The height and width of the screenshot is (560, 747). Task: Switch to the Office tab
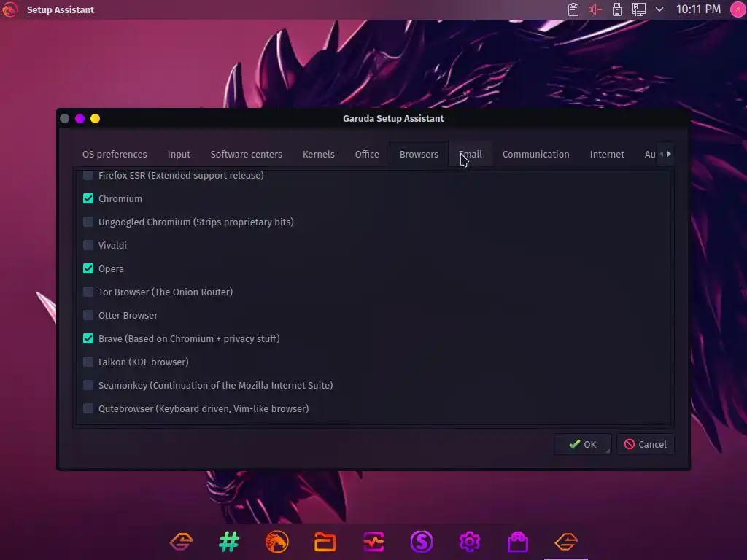point(367,155)
